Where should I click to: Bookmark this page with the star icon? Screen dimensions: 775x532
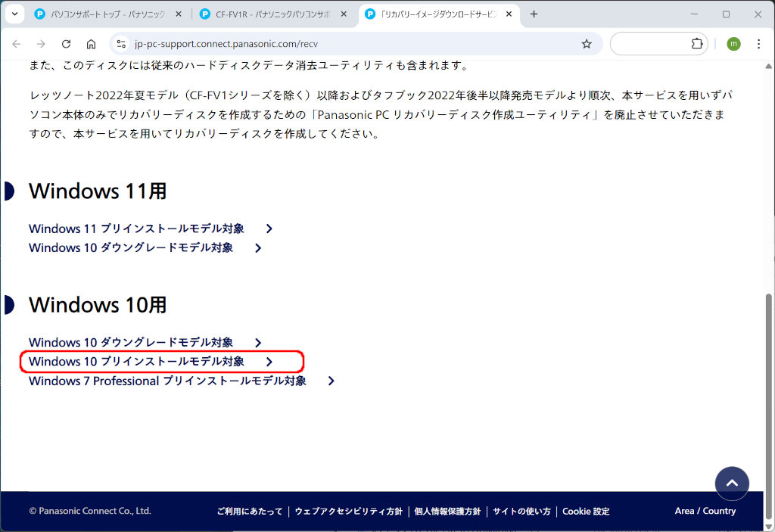point(587,44)
